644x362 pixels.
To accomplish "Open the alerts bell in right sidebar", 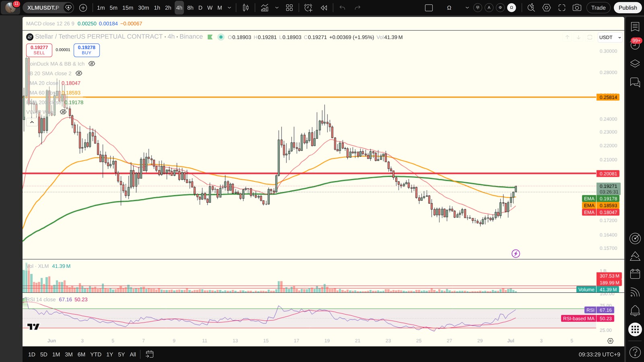I will click(635, 310).
